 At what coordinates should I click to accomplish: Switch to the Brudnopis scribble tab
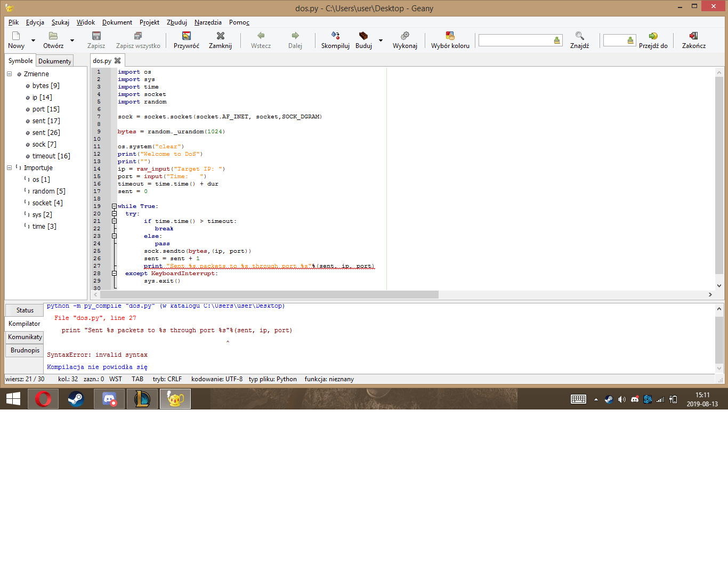pyautogui.click(x=25, y=350)
